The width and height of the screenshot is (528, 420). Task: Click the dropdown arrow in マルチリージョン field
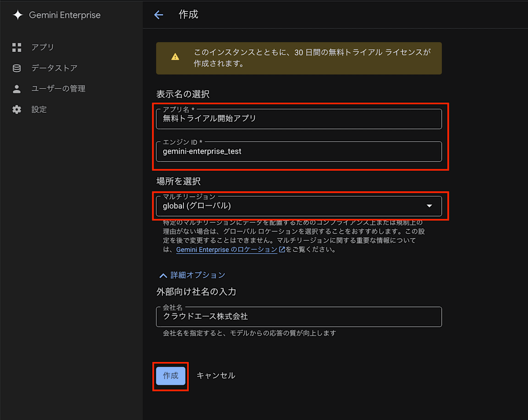click(x=429, y=206)
